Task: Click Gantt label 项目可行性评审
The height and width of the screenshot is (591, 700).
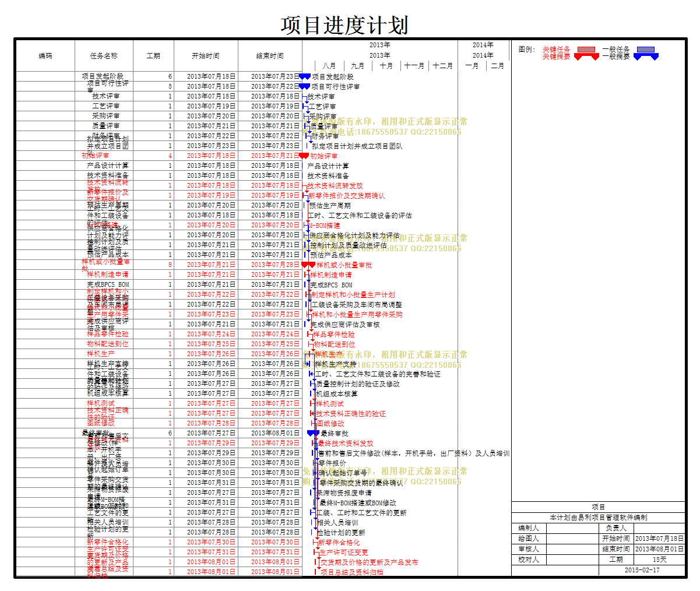Action: (x=336, y=87)
